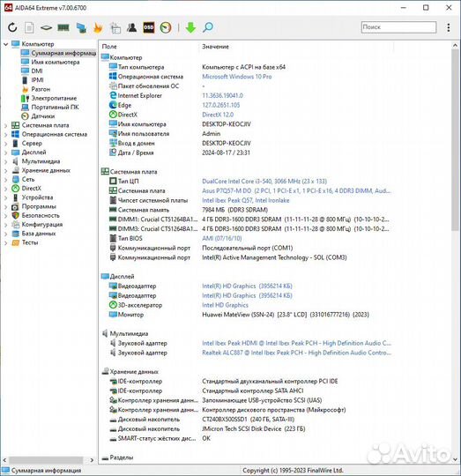Open the DualCore Intel Core i3-540 link
461x476 pixels.
(264, 182)
